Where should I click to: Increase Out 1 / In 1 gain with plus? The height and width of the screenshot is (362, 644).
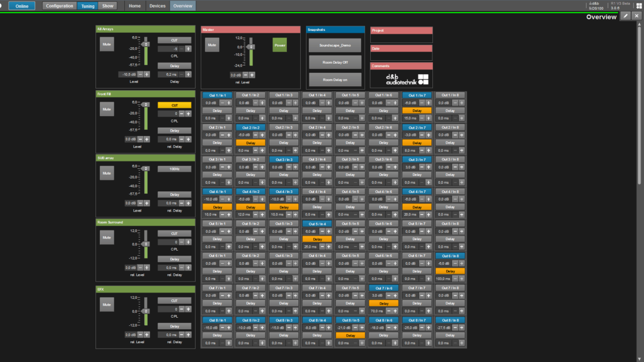[x=229, y=103]
